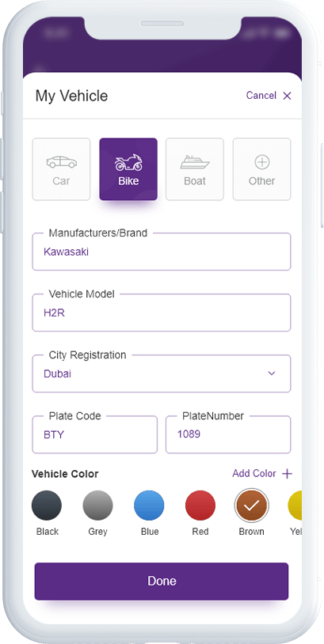Select the Car vehicle type icon
Viewport: 324px width, 644px height.
click(61, 162)
